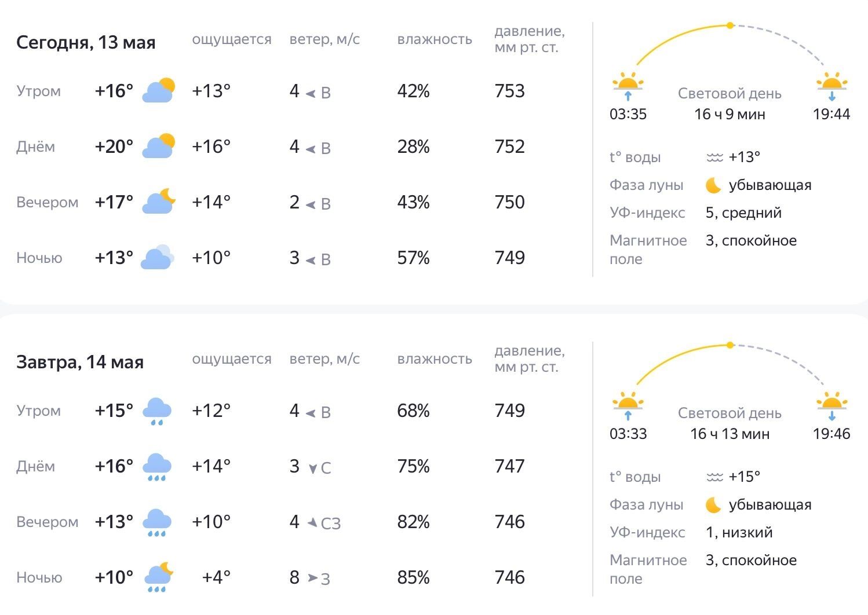Viewport: 868px width, 615px height.
Task: Click tomorrow's night rain and moon icon
Action: coord(158,577)
